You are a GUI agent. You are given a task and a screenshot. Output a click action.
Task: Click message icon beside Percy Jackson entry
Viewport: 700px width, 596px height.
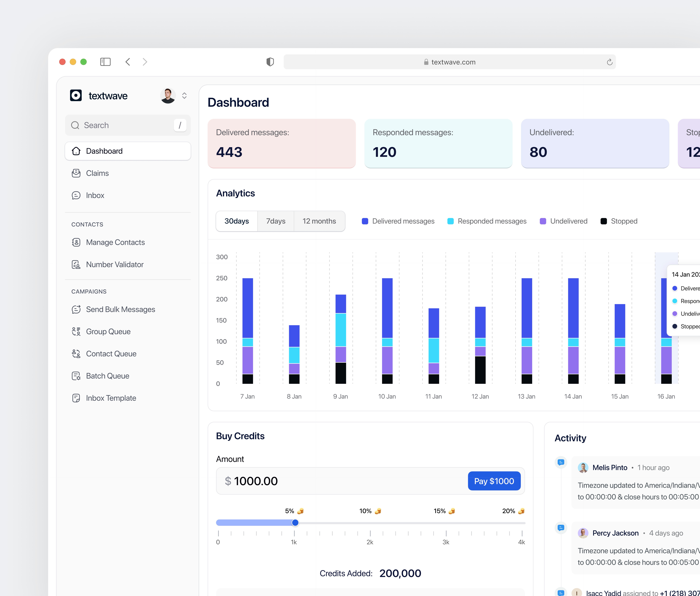pos(561,528)
